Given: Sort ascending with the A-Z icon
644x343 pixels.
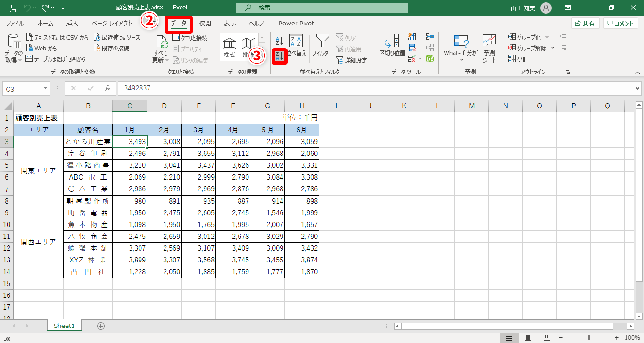Looking at the screenshot, I should tap(279, 41).
